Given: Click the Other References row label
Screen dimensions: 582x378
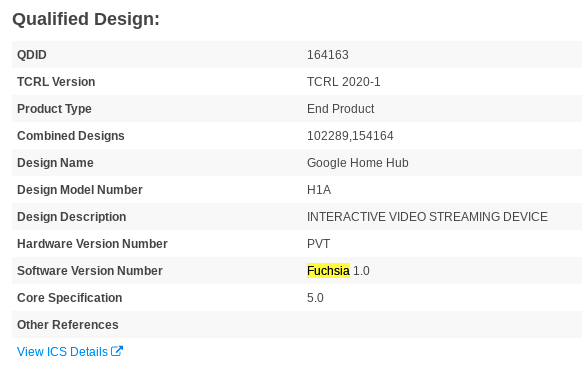Looking at the screenshot, I should 68,325.
